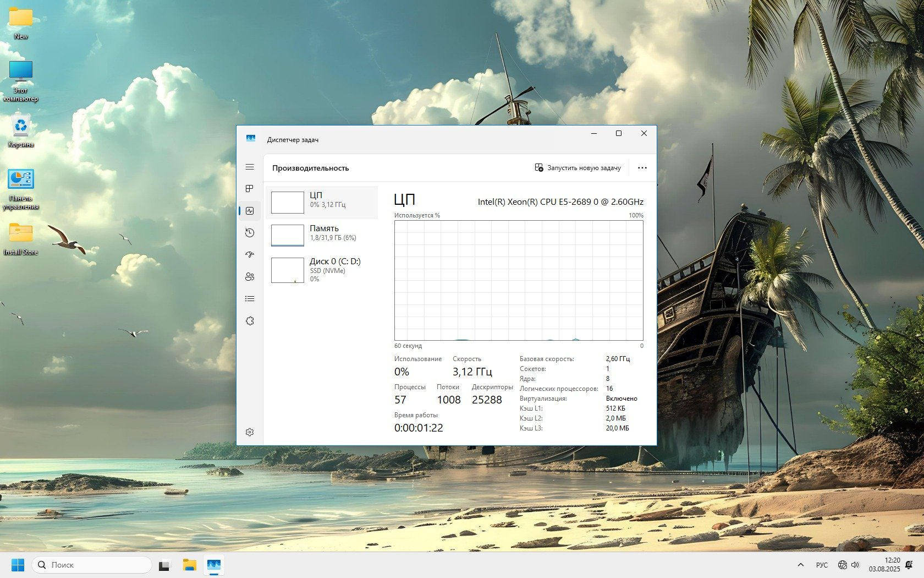Select Диск 0 (C: D:) thumbnail
The height and width of the screenshot is (578, 924).
coord(288,270)
